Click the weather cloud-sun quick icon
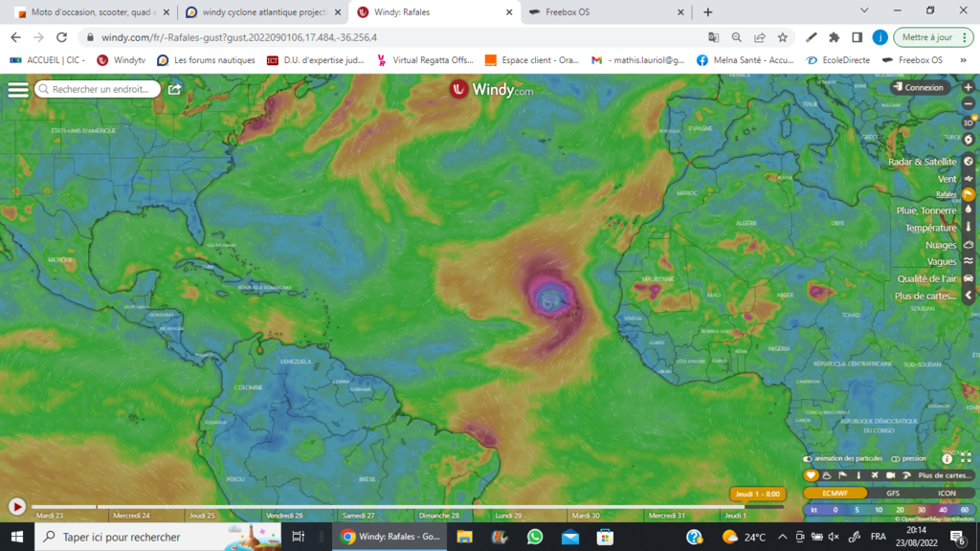 click(827, 475)
